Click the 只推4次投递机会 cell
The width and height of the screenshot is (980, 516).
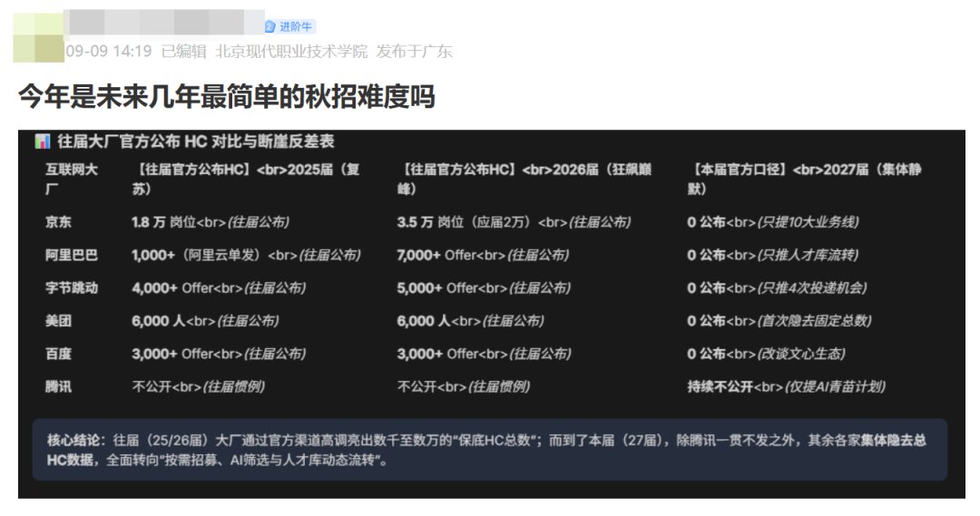[x=777, y=288]
